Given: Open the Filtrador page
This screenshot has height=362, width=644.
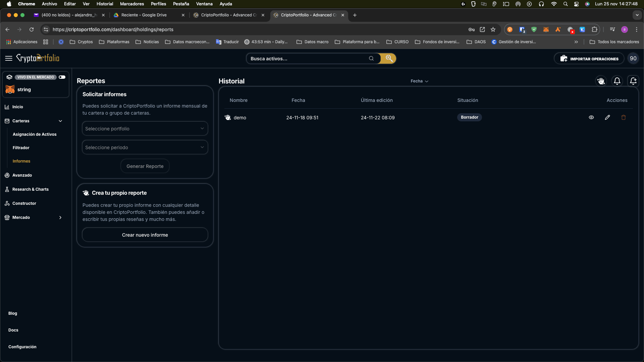Looking at the screenshot, I should click(x=21, y=148).
